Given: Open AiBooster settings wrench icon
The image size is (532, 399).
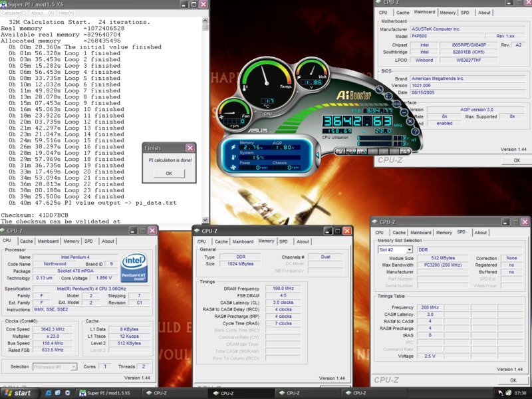Looking at the screenshot, I should coord(379,90).
